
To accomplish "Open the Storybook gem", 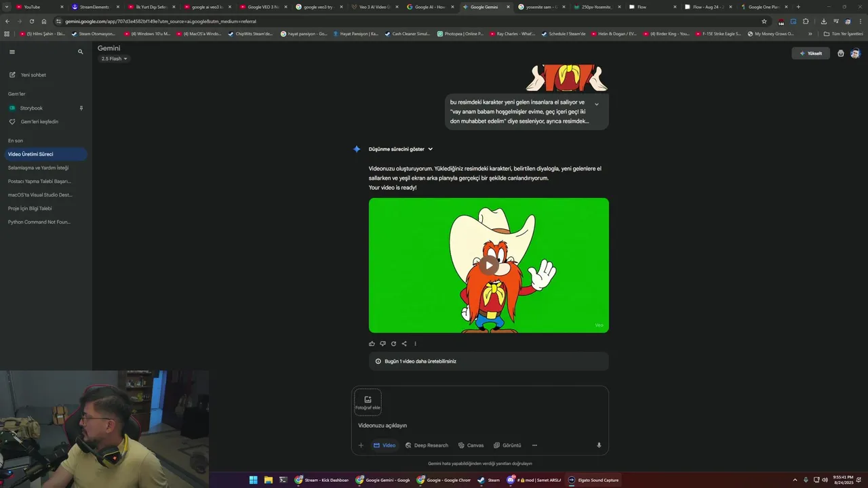I will 31,108.
